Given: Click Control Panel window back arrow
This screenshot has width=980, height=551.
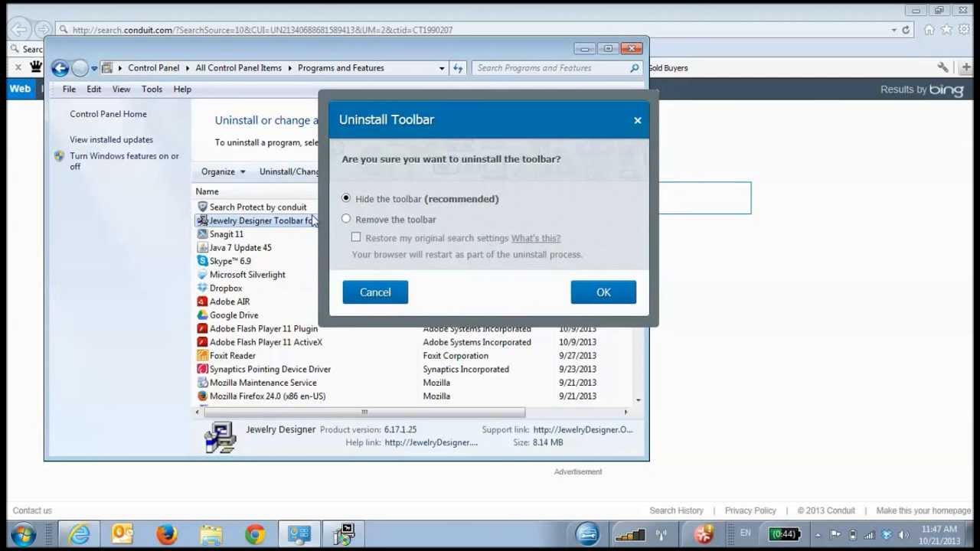Looking at the screenshot, I should click(x=60, y=68).
